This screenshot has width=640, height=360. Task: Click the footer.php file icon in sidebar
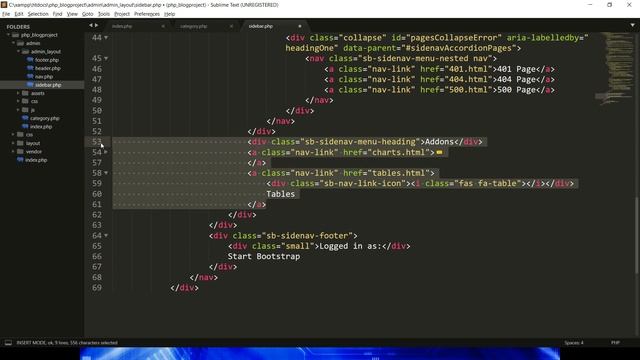pos(30,60)
